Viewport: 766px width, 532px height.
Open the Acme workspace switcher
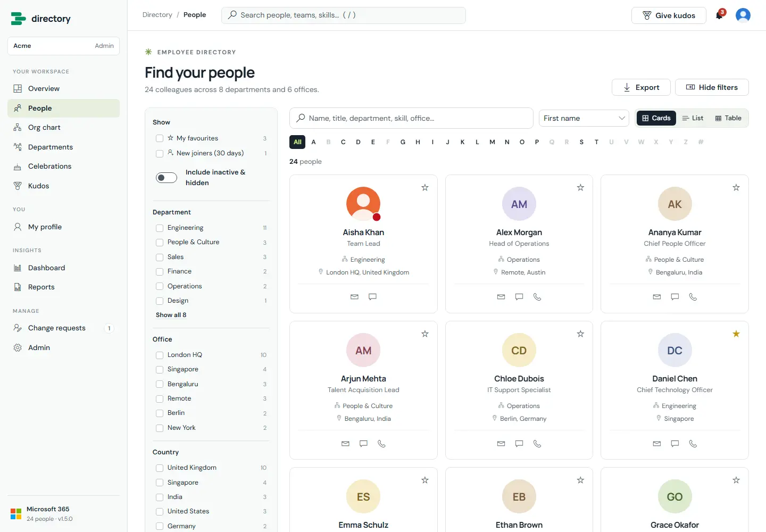63,46
